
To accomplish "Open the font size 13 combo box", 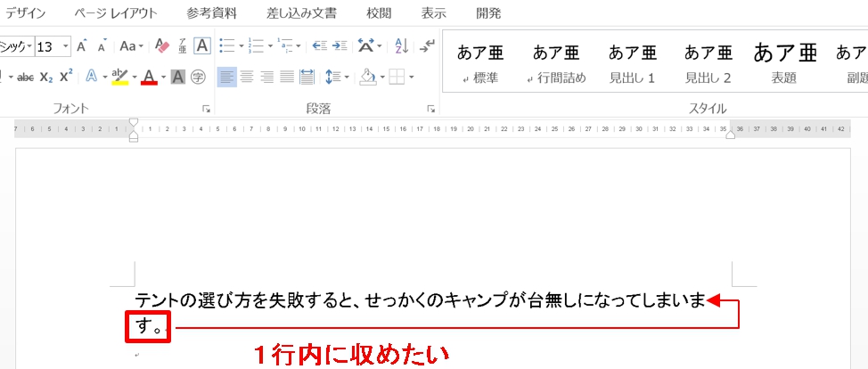I will [x=53, y=46].
